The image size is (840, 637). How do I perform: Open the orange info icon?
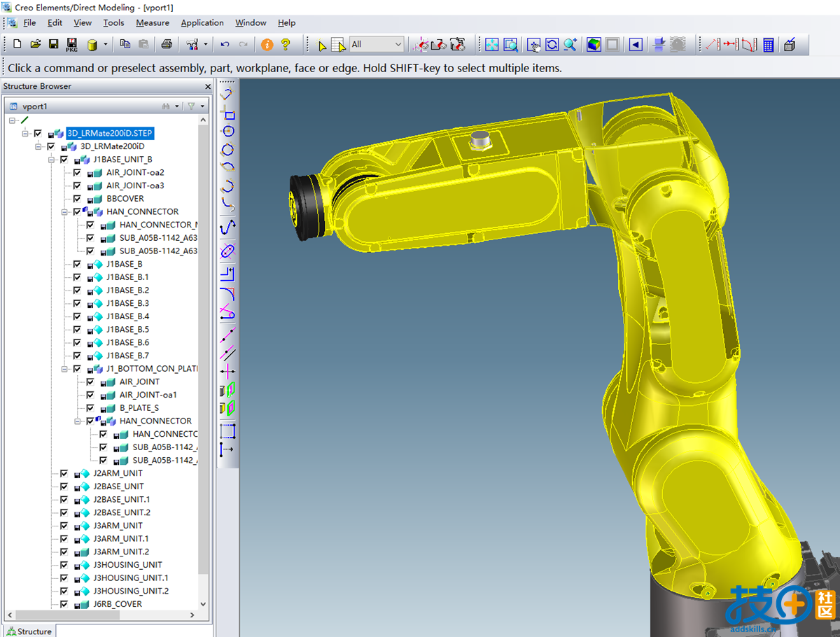pyautogui.click(x=267, y=44)
